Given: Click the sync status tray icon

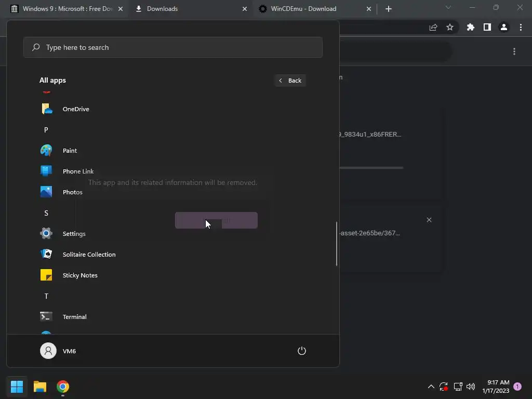Looking at the screenshot, I should 444,387.
